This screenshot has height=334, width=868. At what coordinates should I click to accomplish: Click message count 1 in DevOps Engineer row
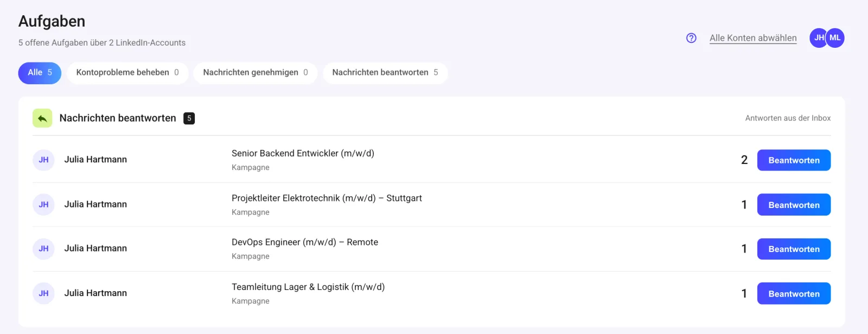(x=744, y=249)
